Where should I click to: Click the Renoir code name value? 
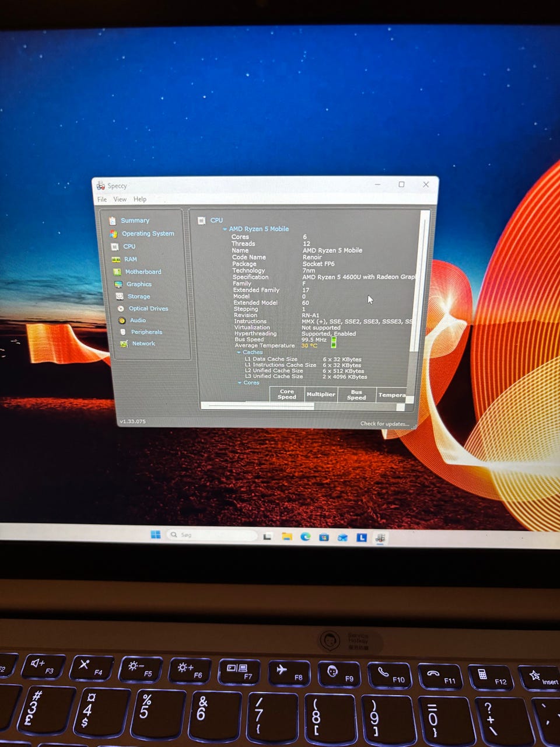312,257
